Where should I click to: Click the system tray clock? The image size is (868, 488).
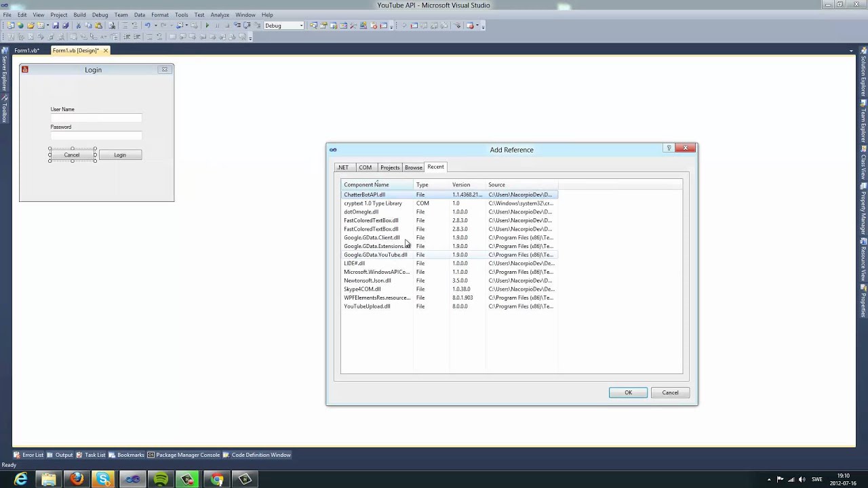click(x=843, y=479)
